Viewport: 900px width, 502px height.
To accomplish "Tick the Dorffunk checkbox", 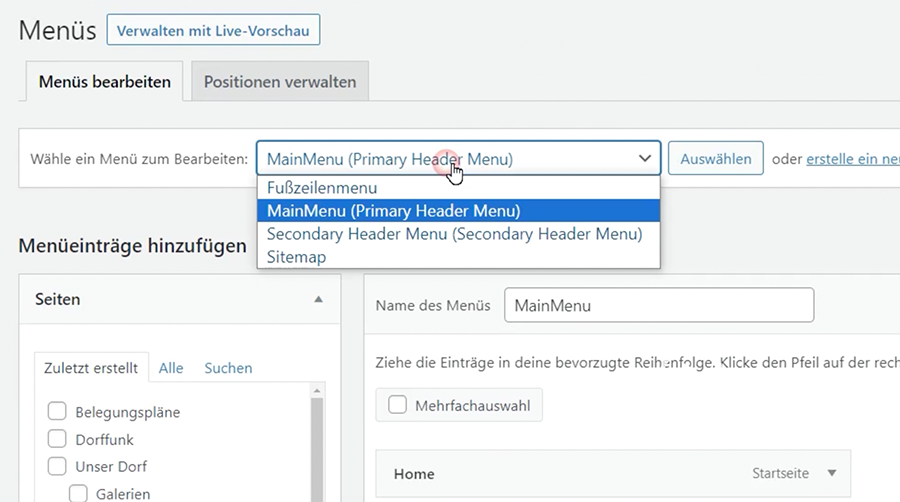I will pos(57,439).
